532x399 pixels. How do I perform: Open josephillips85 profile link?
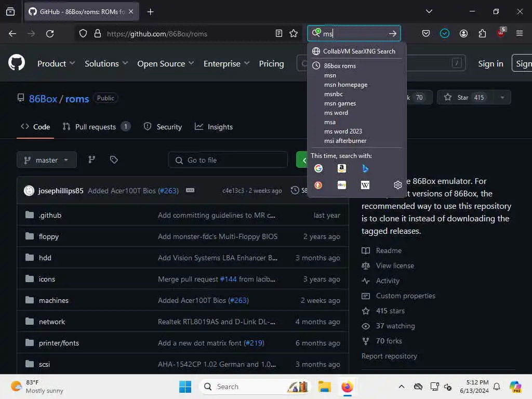61,191
